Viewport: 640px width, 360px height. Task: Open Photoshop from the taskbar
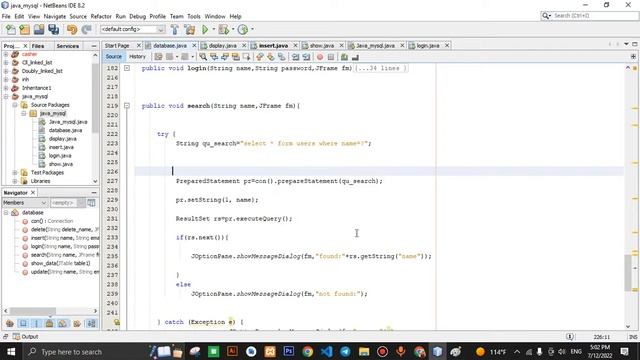(x=289, y=351)
